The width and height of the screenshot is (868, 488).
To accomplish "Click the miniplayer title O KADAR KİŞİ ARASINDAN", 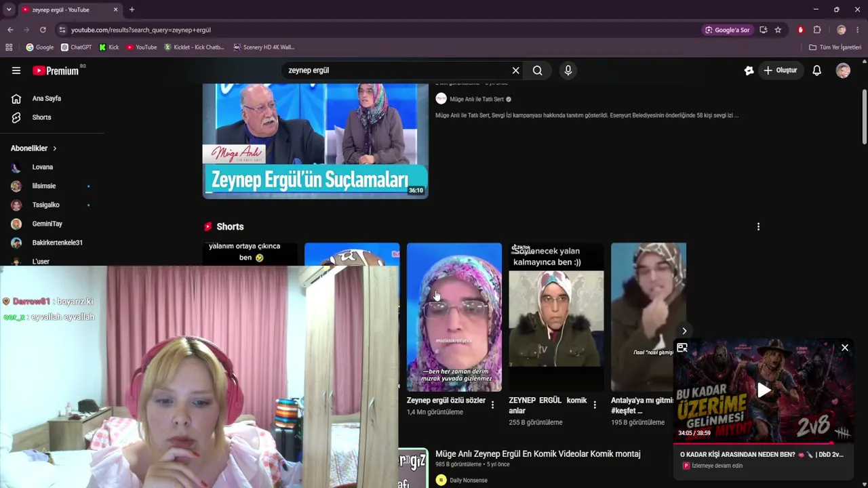I will (762, 454).
